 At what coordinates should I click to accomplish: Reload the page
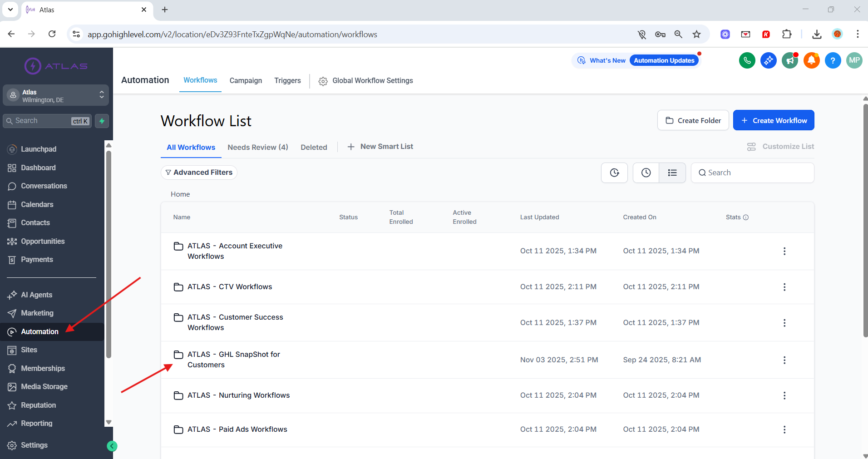(x=52, y=34)
